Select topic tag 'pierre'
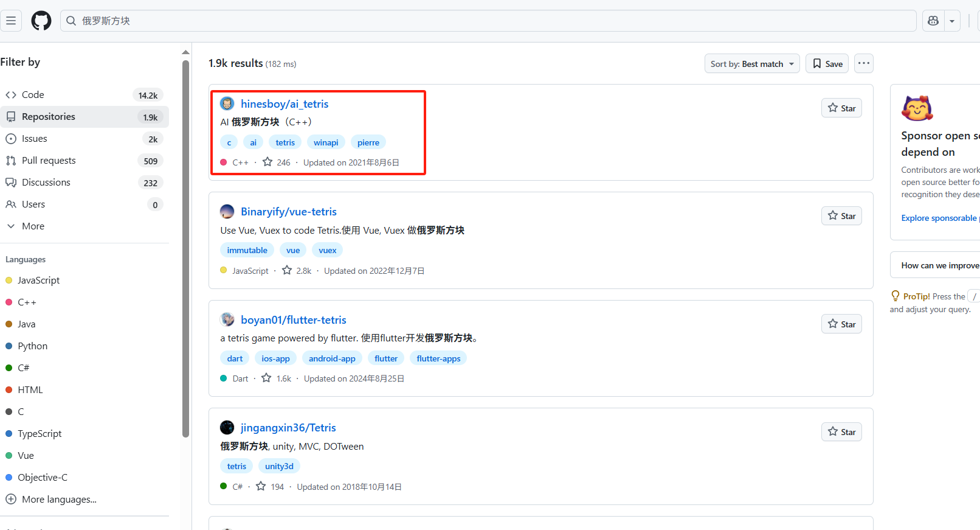 (x=368, y=142)
